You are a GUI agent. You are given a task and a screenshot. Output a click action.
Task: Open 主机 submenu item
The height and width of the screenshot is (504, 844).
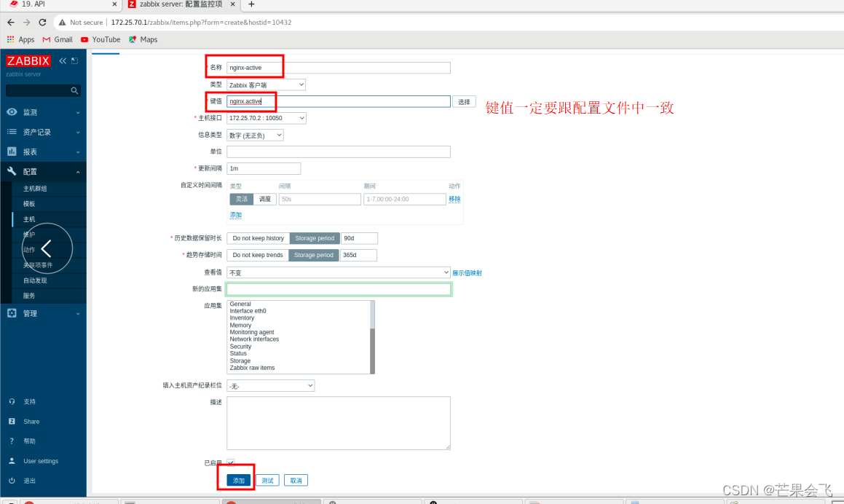(29, 219)
